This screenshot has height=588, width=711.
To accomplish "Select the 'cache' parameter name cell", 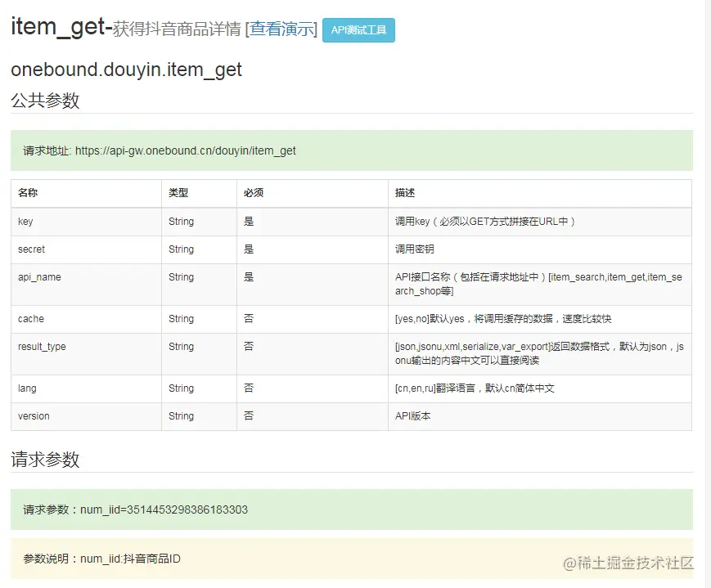I will (86, 319).
